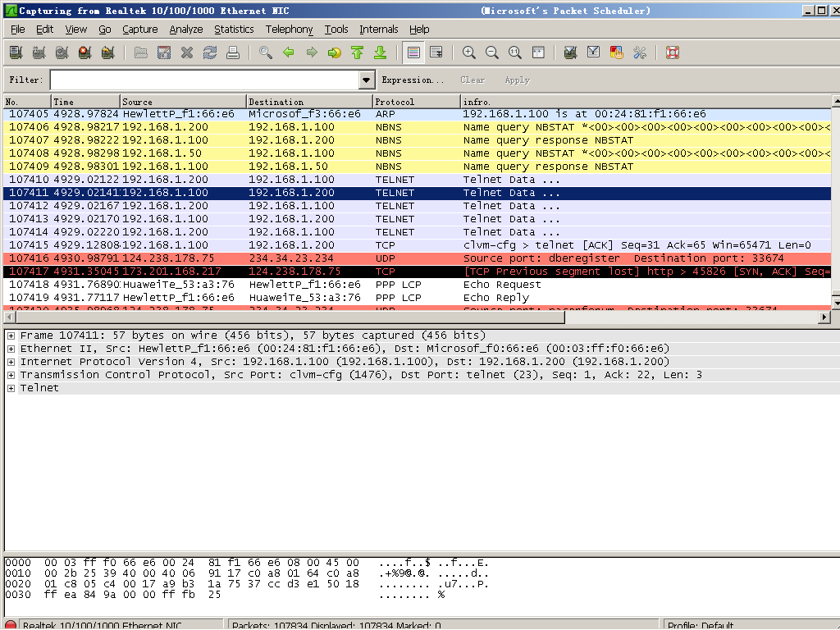The image size is (840, 630).
Task: Click the packet list horizontal scrollbar thumb
Action: (290, 317)
